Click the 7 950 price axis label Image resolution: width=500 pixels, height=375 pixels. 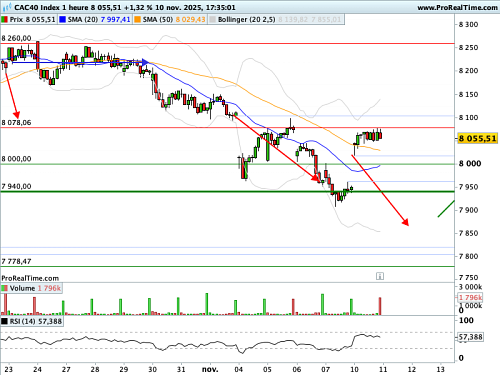[x=468, y=187]
